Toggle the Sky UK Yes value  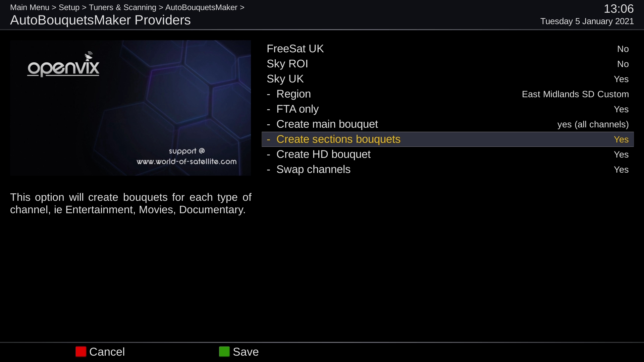point(621,79)
